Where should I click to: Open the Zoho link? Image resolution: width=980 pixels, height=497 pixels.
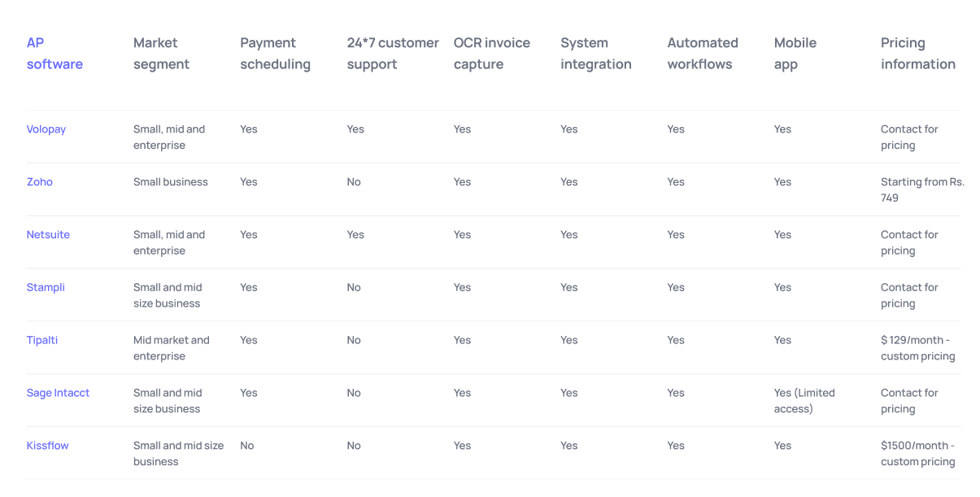point(40,182)
